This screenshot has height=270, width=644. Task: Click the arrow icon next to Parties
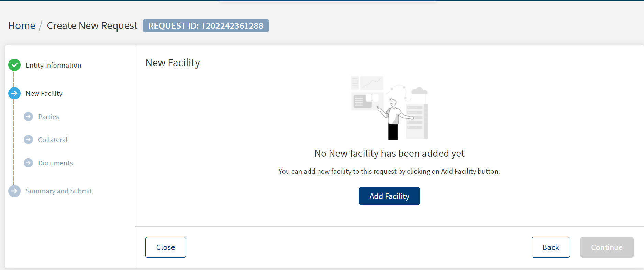click(x=29, y=117)
